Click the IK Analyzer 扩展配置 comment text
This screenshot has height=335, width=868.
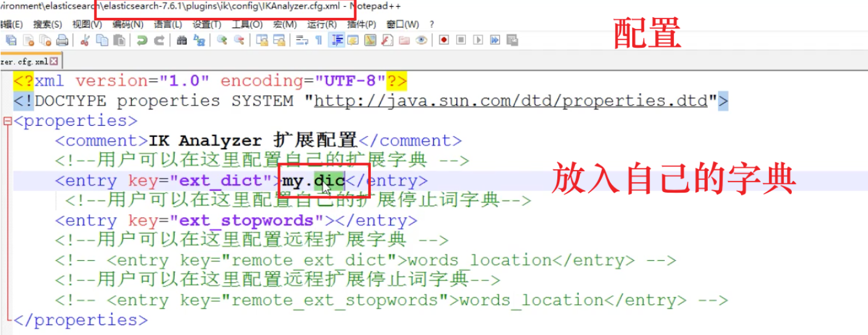[x=253, y=141]
